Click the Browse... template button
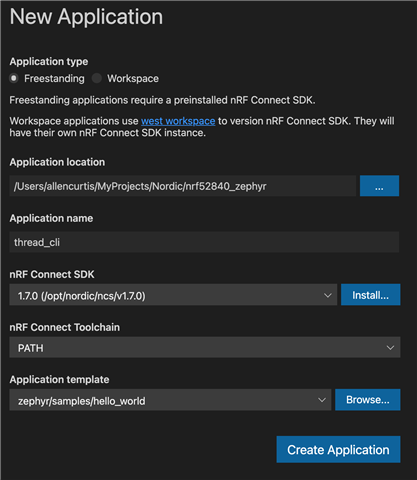Image resolution: width=417 pixels, height=480 pixels. pos(368,400)
